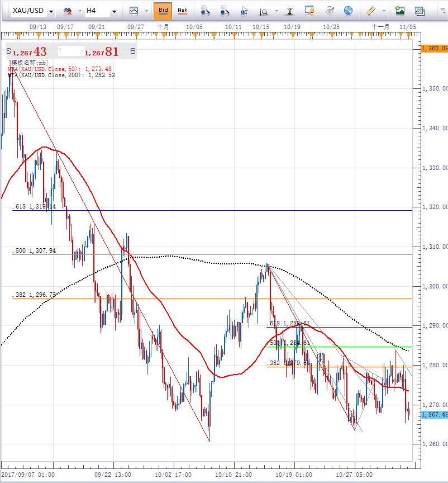Click the vertical scale adjustment icon
448x483 pixels.
tap(289, 11)
